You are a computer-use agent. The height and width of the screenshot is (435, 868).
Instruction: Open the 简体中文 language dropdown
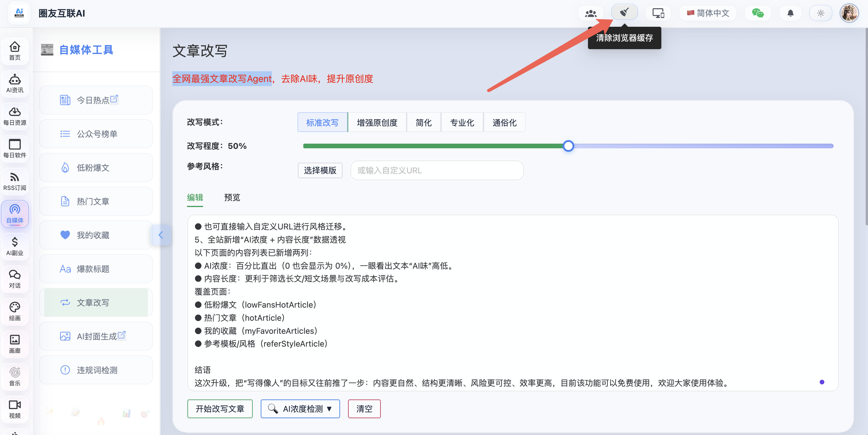tap(708, 13)
